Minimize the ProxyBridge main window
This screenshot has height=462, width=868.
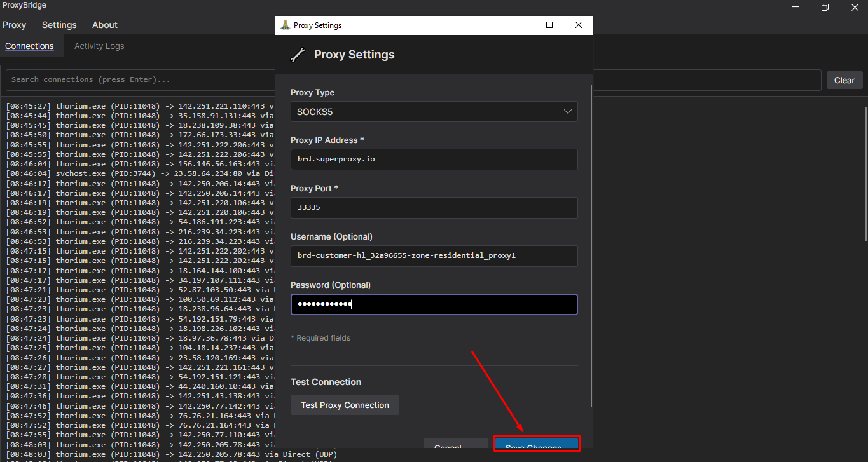(796, 7)
